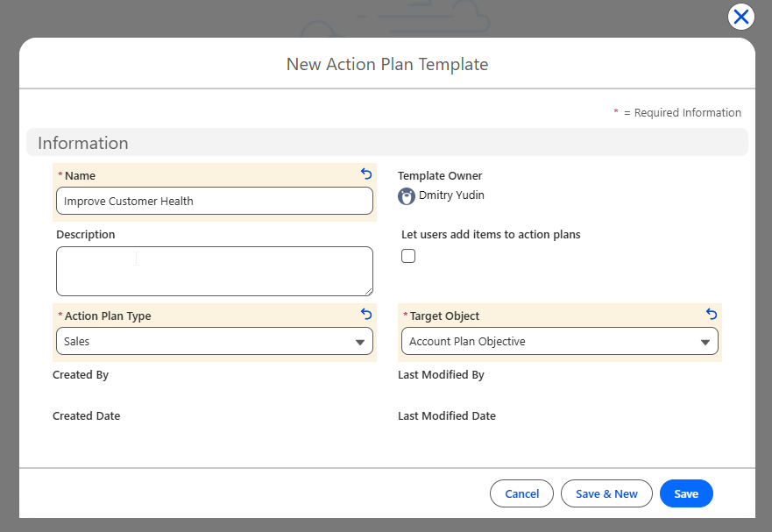
Task: Revert the Target Object field change
Action: 712,314
